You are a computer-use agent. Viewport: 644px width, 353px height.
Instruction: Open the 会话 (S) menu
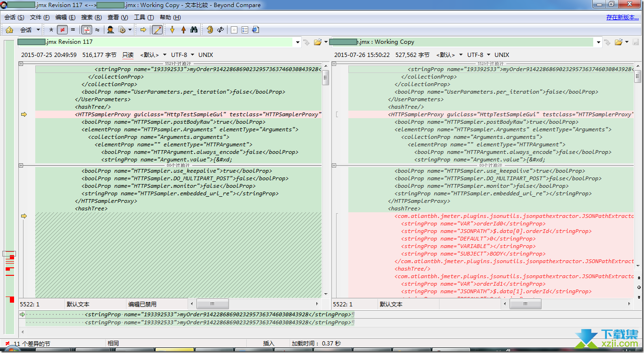[14, 17]
